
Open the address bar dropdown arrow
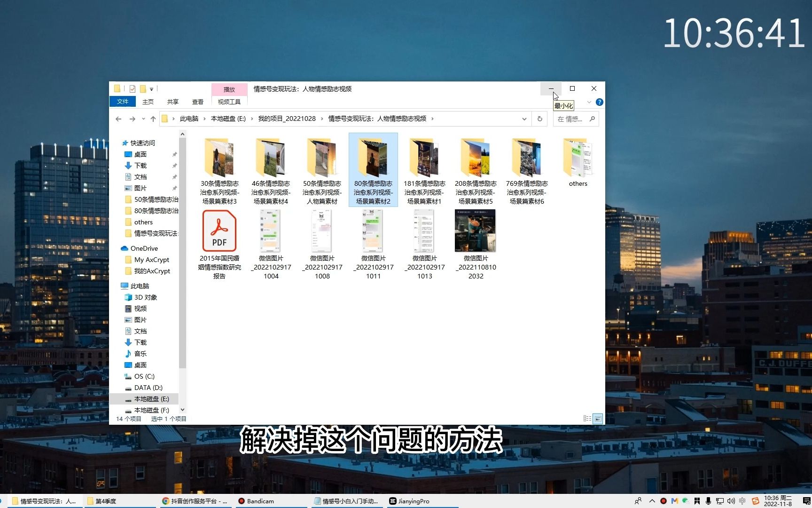click(x=524, y=119)
